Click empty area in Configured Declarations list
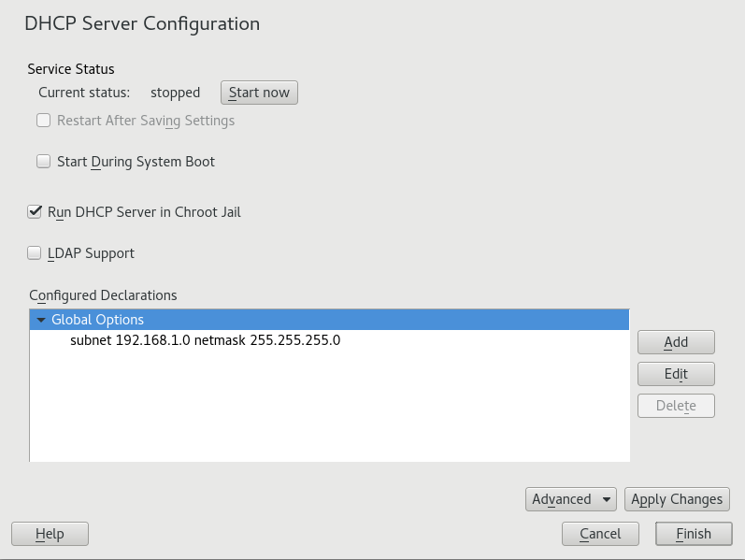Image resolution: width=745 pixels, height=560 pixels. click(x=327, y=411)
